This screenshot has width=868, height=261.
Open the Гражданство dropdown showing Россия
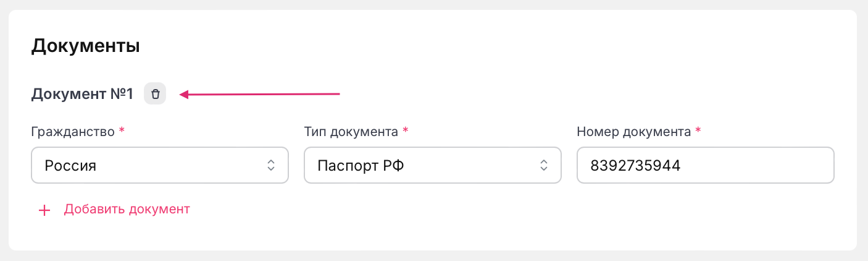coord(159,165)
